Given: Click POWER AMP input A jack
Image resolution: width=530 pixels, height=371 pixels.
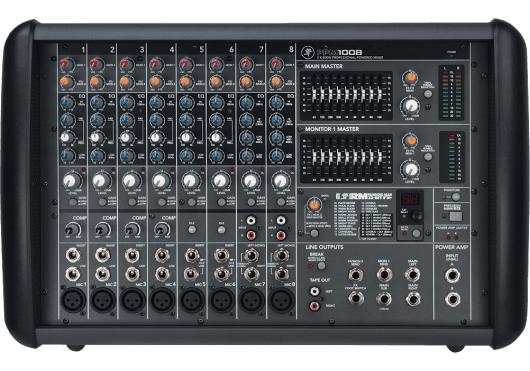Looking at the screenshot, I should (452, 275).
